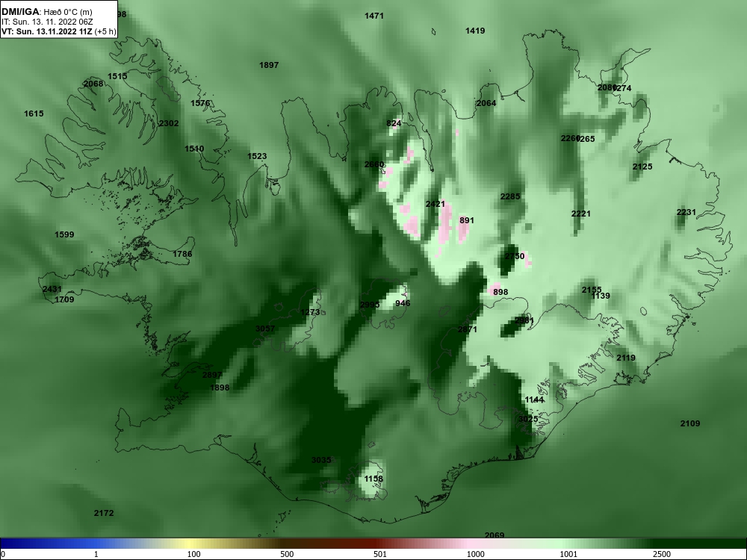
Task: Select the map value 2871
Action: [468, 329]
